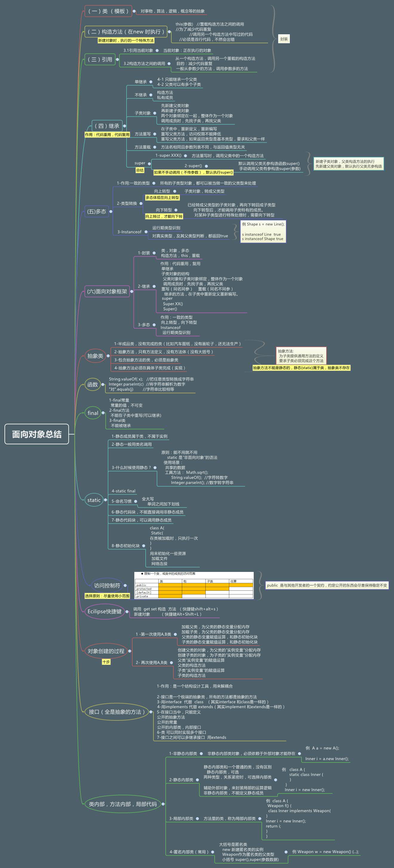
Task: Select the 3.1引用当前对象 subtopic
Action: 138,51
